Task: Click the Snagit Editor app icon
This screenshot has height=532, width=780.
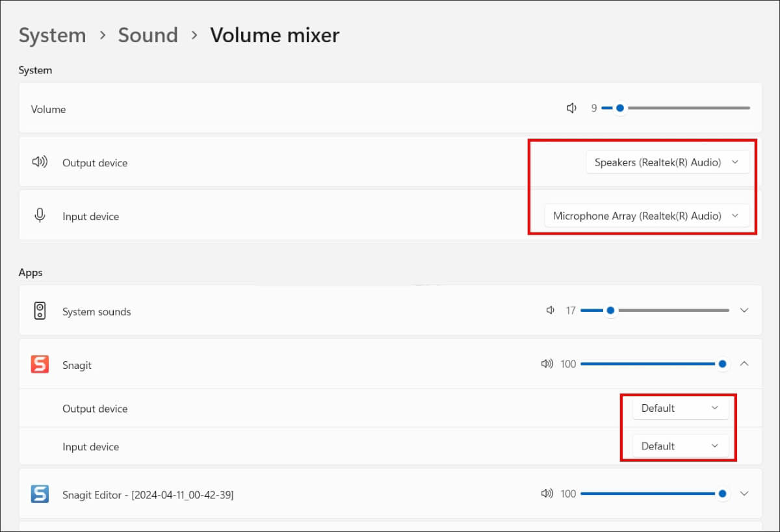Action: (x=40, y=494)
